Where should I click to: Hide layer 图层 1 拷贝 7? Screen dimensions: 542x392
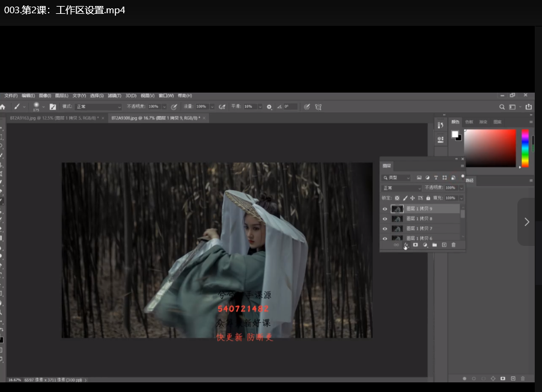pos(385,228)
